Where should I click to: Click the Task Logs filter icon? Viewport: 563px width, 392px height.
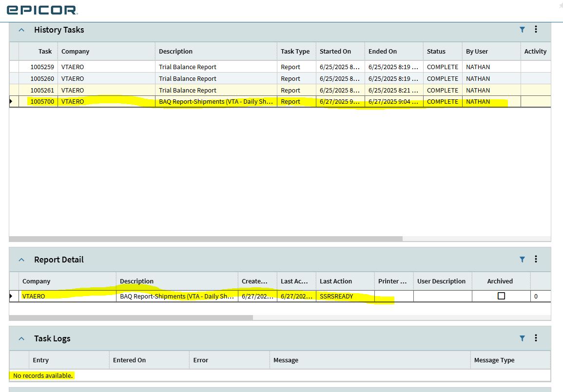pyautogui.click(x=522, y=338)
